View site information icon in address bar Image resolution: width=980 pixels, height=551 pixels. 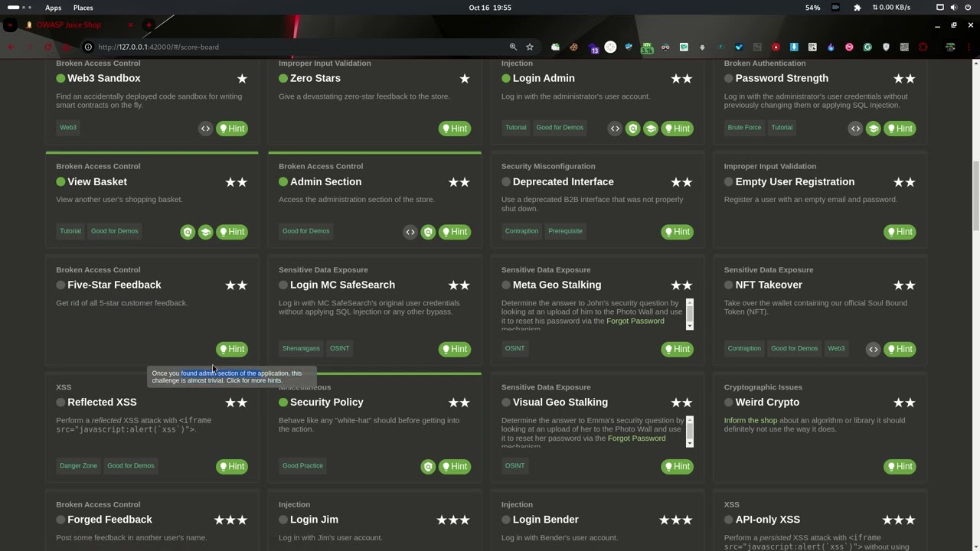tap(88, 47)
